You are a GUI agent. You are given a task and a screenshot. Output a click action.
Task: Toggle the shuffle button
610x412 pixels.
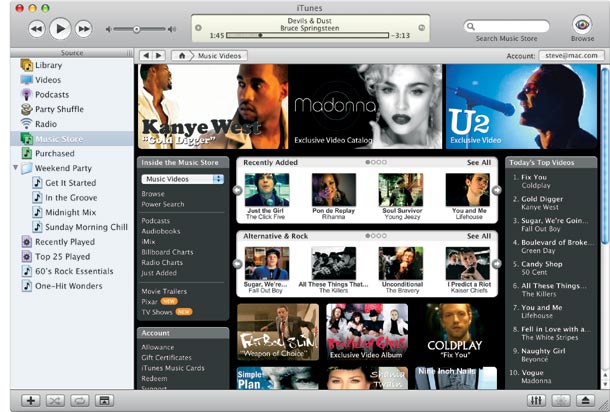(x=55, y=400)
